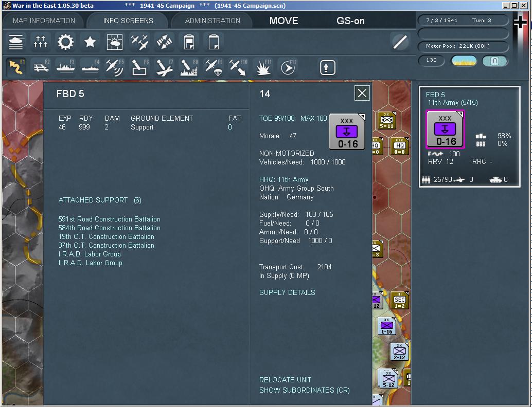Switch to the ADMINISTRATION tab

tap(212, 21)
